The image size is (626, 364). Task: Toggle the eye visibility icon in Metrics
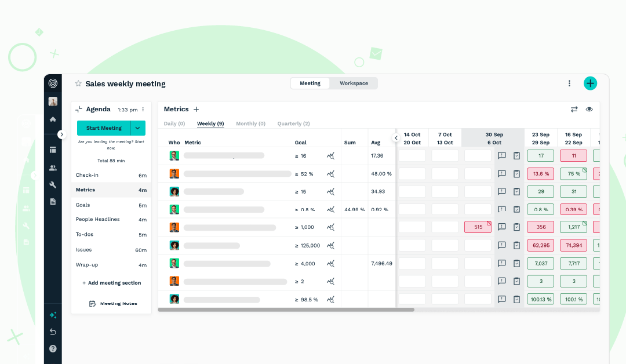[589, 109]
